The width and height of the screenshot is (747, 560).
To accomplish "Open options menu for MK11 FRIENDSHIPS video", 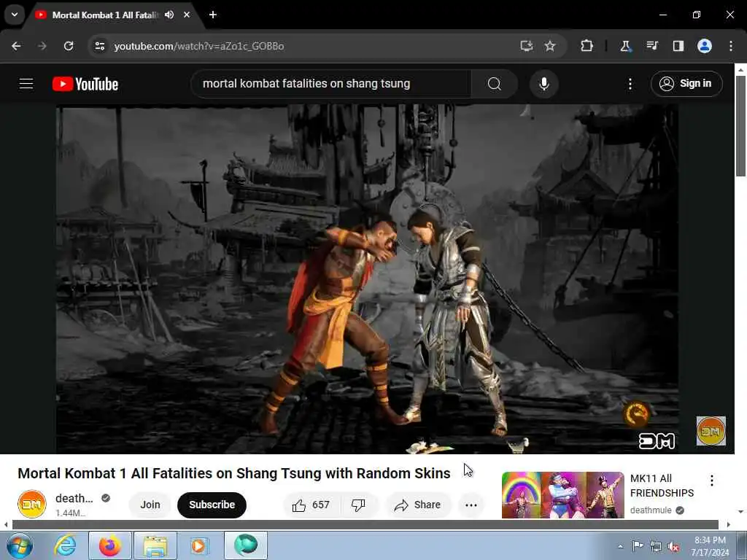I will [712, 481].
